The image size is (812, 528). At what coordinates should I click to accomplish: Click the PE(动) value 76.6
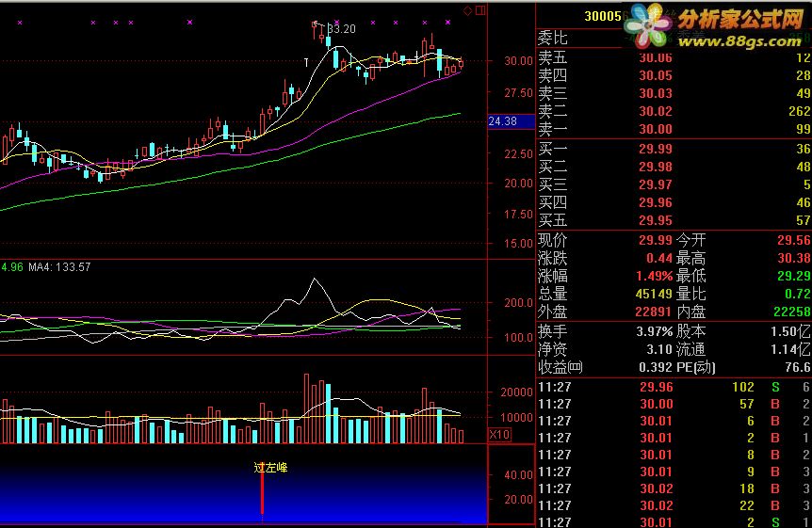798,367
